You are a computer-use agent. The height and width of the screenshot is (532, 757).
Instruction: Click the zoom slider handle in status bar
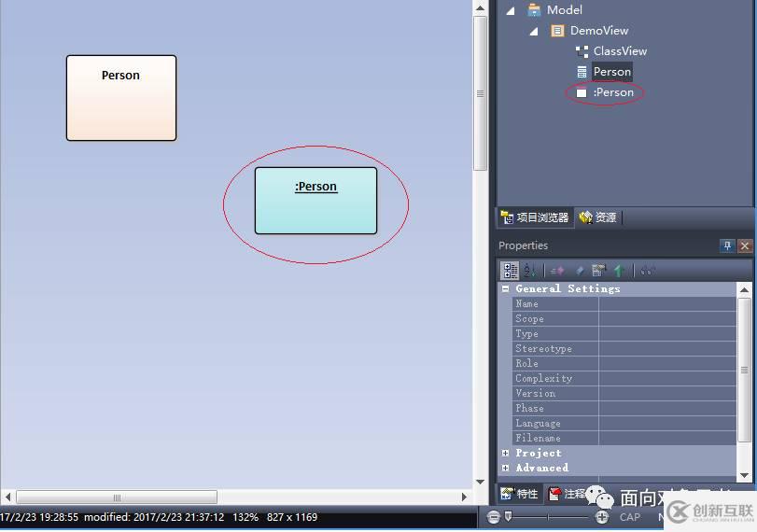508,516
